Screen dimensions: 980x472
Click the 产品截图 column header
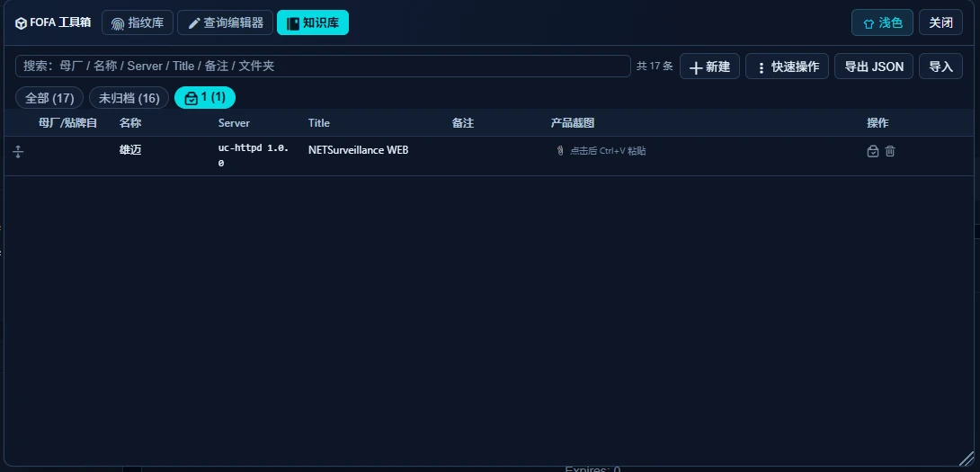coord(573,123)
